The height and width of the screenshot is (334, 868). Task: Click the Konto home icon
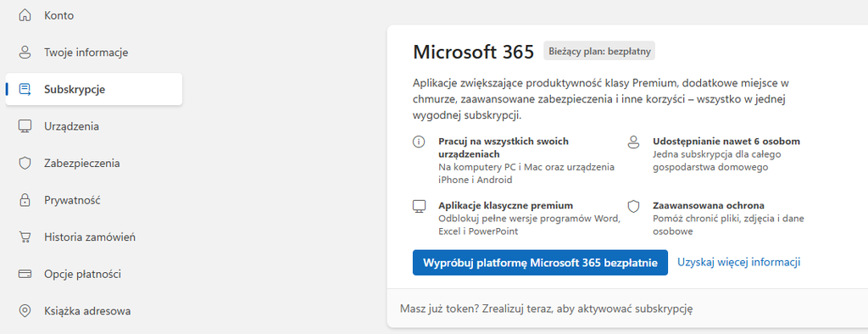[25, 15]
